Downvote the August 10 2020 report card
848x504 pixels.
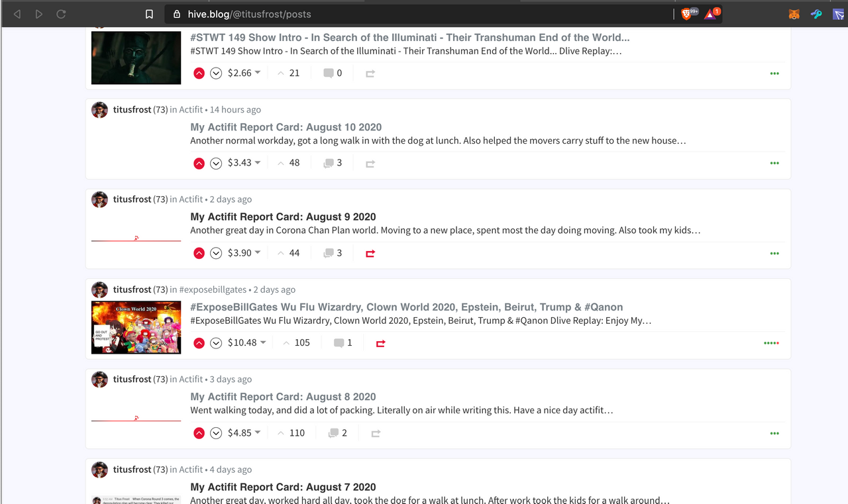point(215,163)
